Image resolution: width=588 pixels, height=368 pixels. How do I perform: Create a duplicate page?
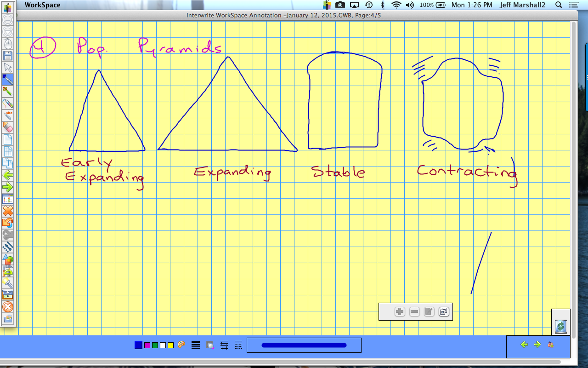coord(8,163)
